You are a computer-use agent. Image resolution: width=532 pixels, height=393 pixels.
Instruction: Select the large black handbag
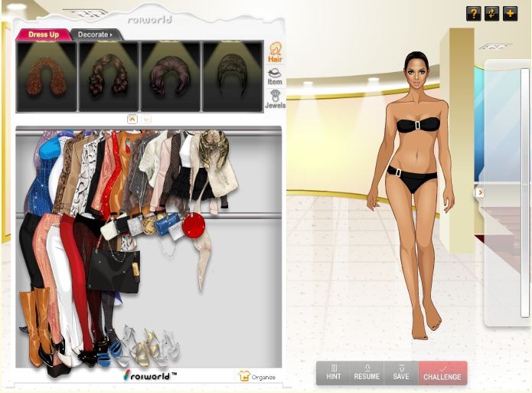tap(113, 268)
